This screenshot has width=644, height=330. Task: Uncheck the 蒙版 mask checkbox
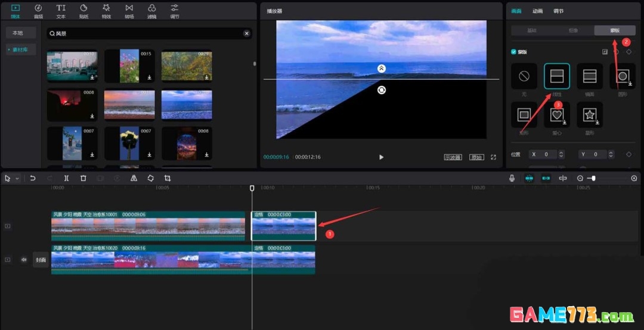coord(514,52)
